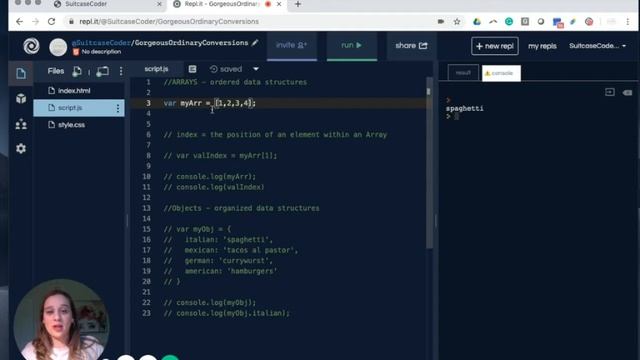The image size is (640, 360).
Task: Expand the dropdown arrow beside saved
Action: point(256,69)
